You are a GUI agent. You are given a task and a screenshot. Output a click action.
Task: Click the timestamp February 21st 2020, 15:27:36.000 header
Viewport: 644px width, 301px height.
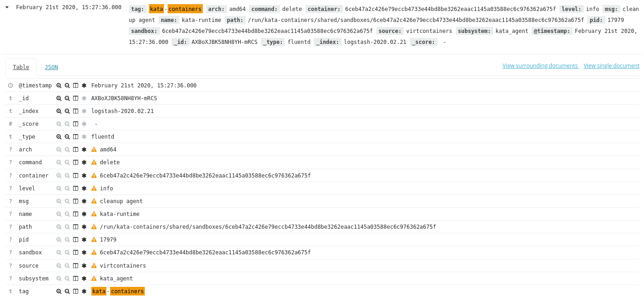(x=69, y=7)
